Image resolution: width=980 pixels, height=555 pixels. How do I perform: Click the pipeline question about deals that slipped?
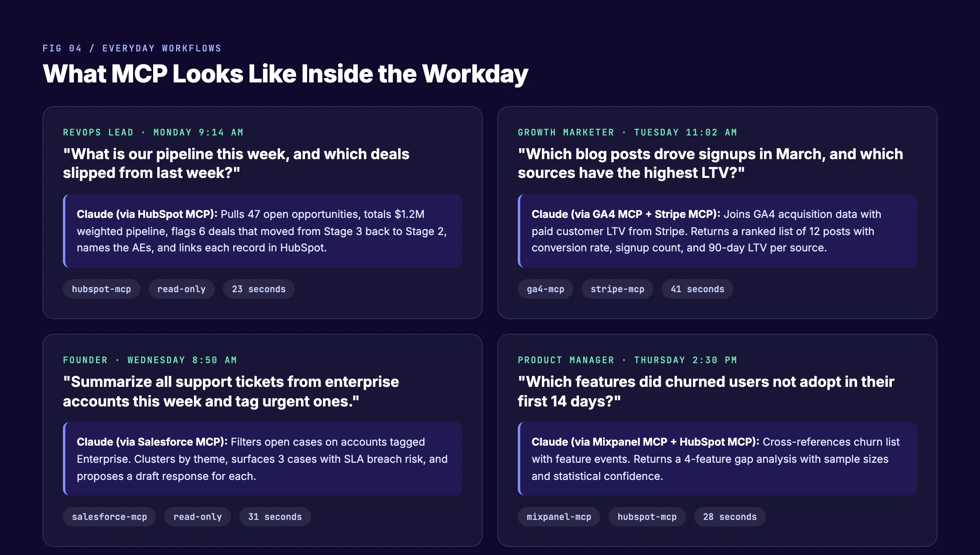[236, 163]
